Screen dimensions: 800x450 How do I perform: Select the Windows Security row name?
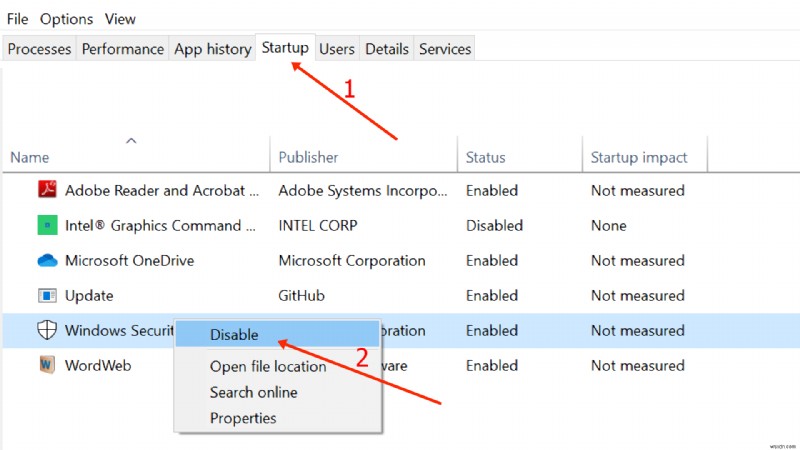[119, 331]
